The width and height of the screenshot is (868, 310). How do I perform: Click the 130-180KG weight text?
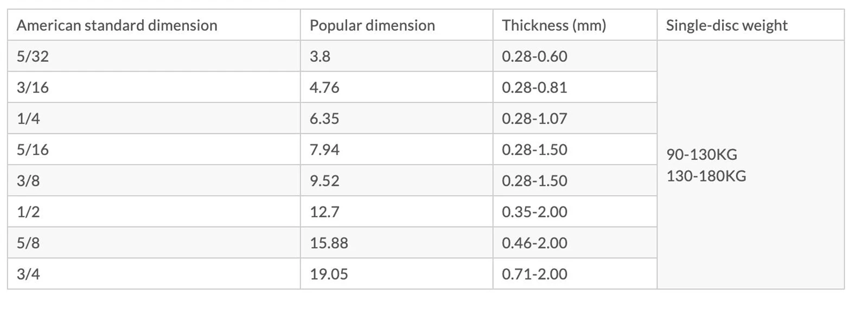pos(706,176)
